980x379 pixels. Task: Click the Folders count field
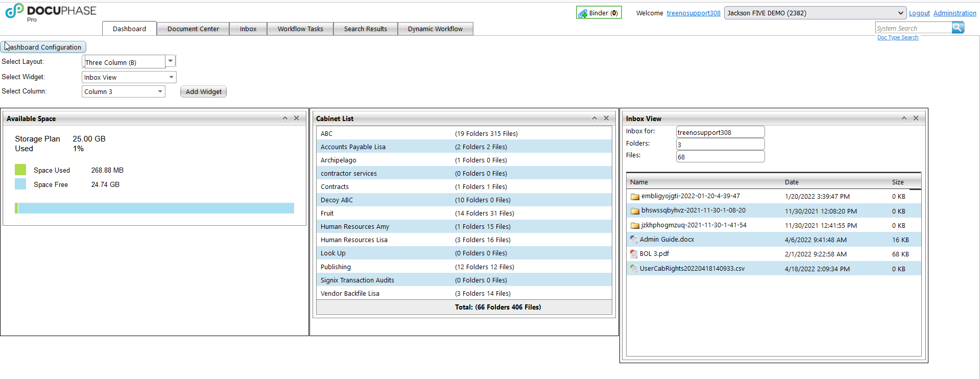click(x=720, y=144)
